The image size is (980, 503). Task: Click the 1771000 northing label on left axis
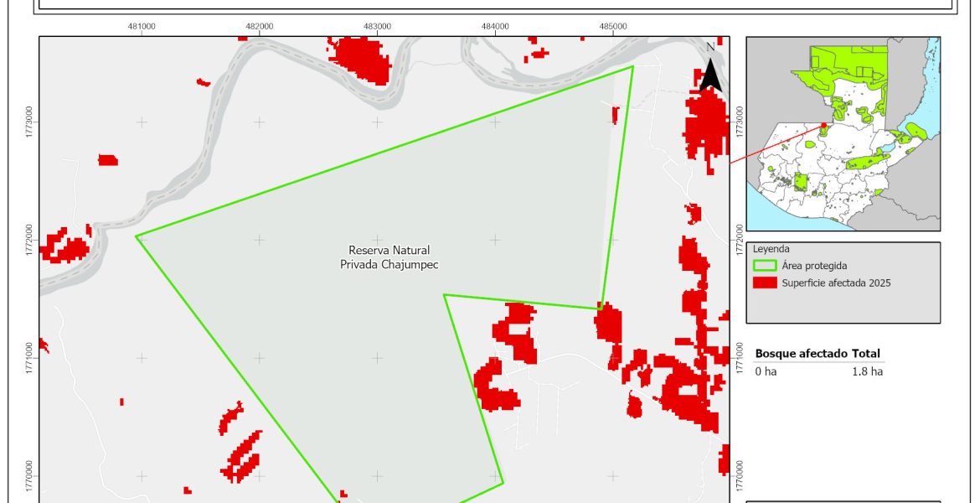point(29,358)
